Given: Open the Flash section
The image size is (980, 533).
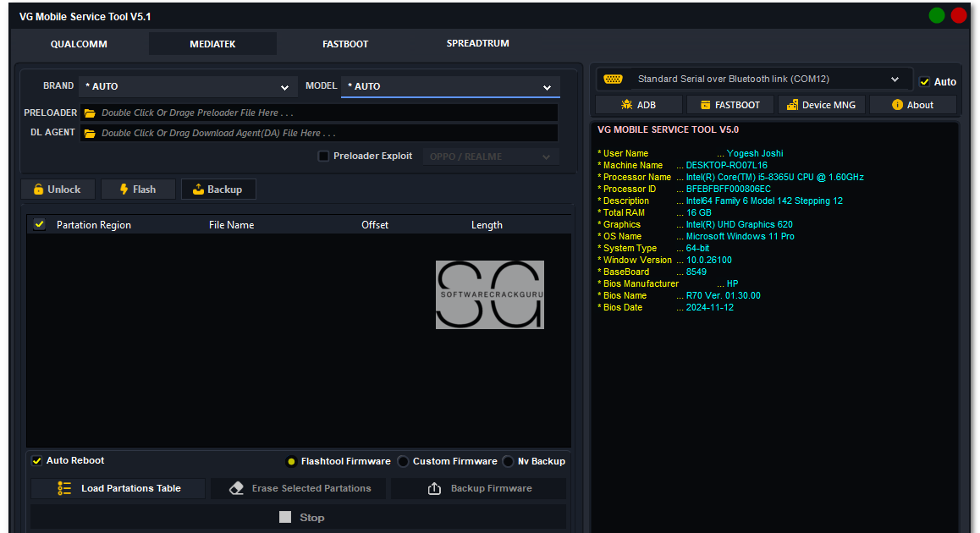Looking at the screenshot, I should (x=138, y=190).
